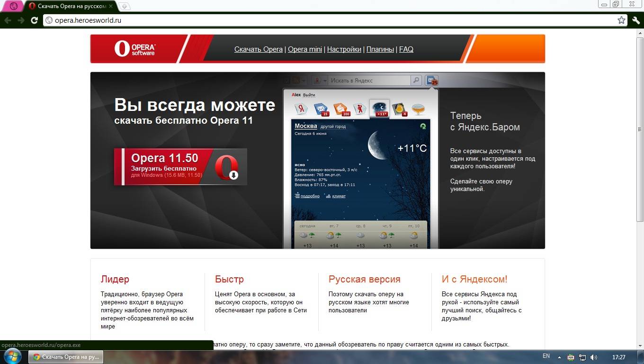
Task: Go back with the browser Back arrow
Action: (x=8, y=20)
